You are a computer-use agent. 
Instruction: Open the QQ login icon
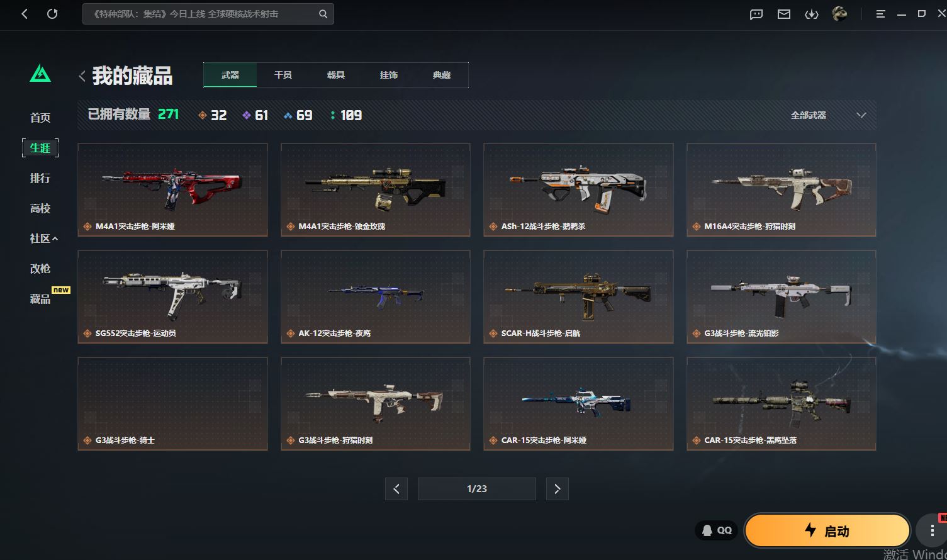[716, 530]
